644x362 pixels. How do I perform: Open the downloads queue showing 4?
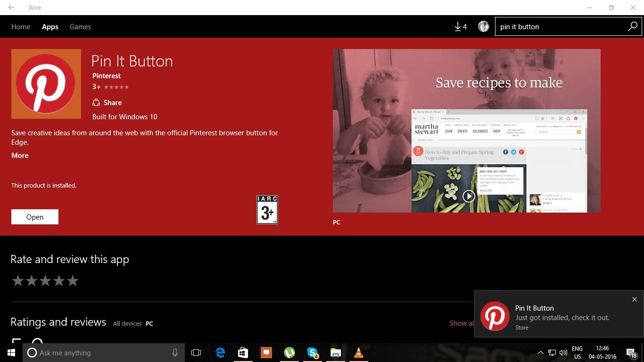click(x=461, y=27)
